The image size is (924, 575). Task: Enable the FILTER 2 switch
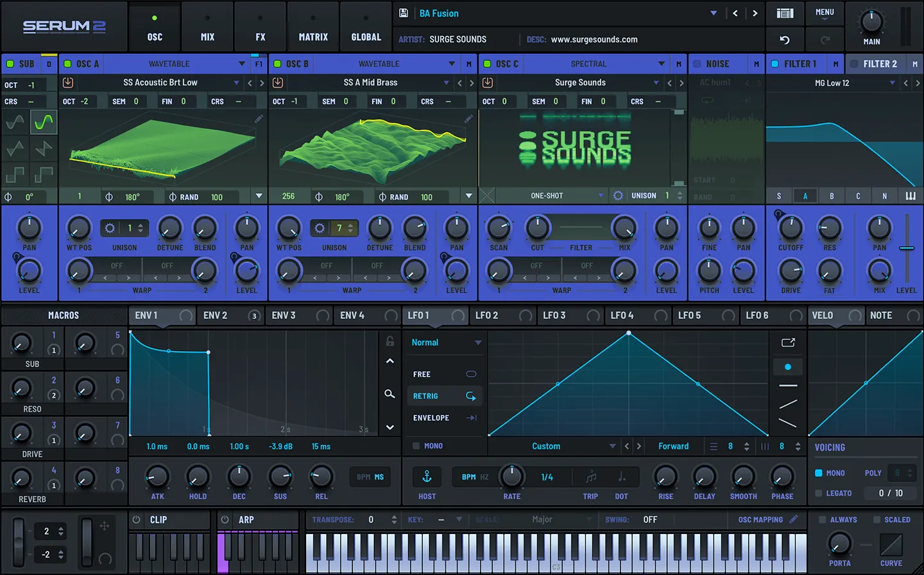854,64
